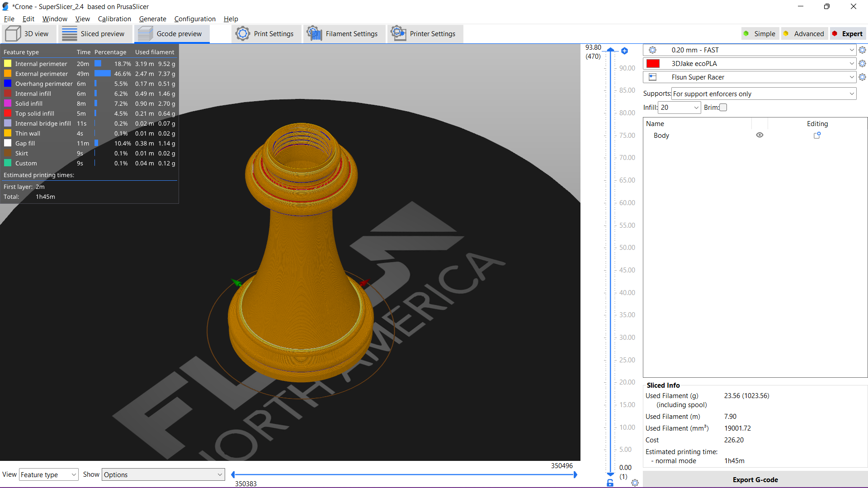
Task: Toggle Internal perimeter yellow swatch
Action: coord(8,64)
